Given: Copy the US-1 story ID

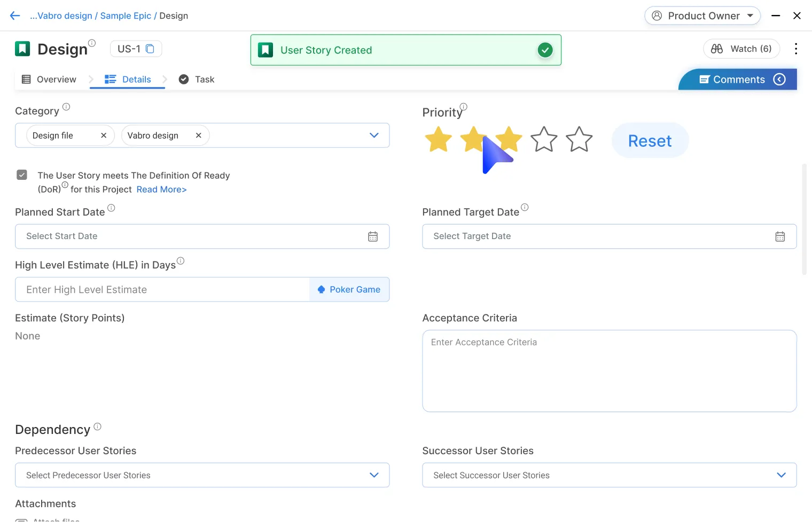Looking at the screenshot, I should pos(150,49).
